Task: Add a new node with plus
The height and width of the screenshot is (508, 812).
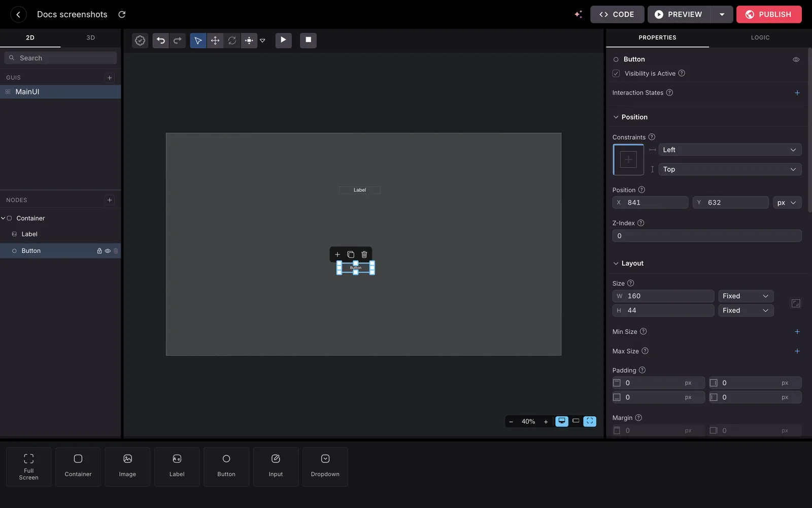Action: point(110,200)
